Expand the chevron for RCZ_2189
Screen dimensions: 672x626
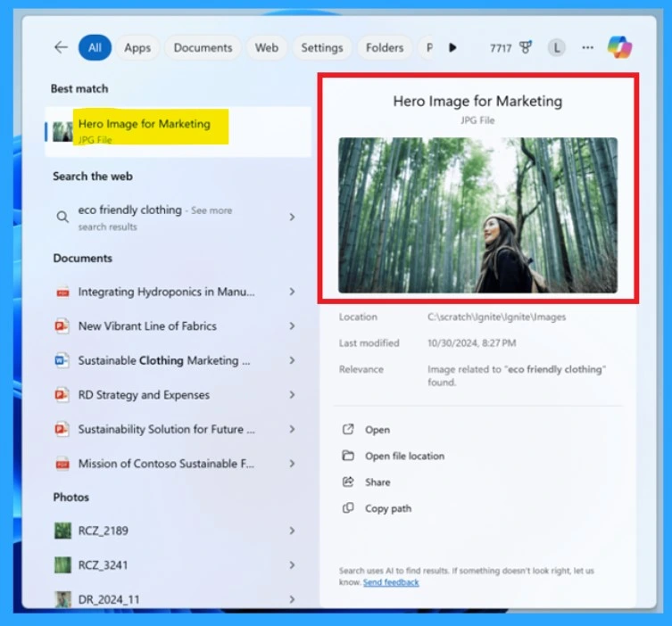pyautogui.click(x=293, y=531)
